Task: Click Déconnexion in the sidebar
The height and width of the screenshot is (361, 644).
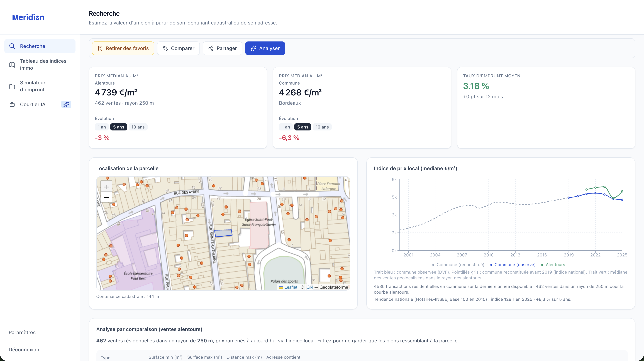Action: [x=24, y=350]
